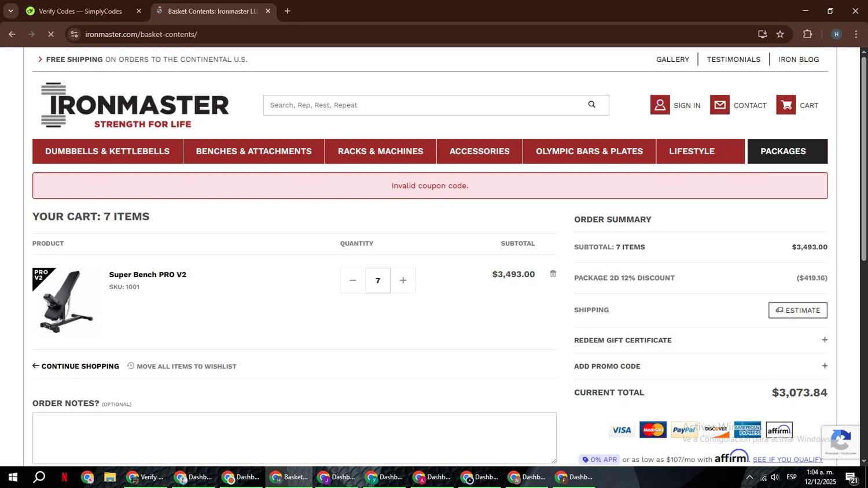
Task: Open the taskbar Verify Chrome window
Action: pos(146,477)
